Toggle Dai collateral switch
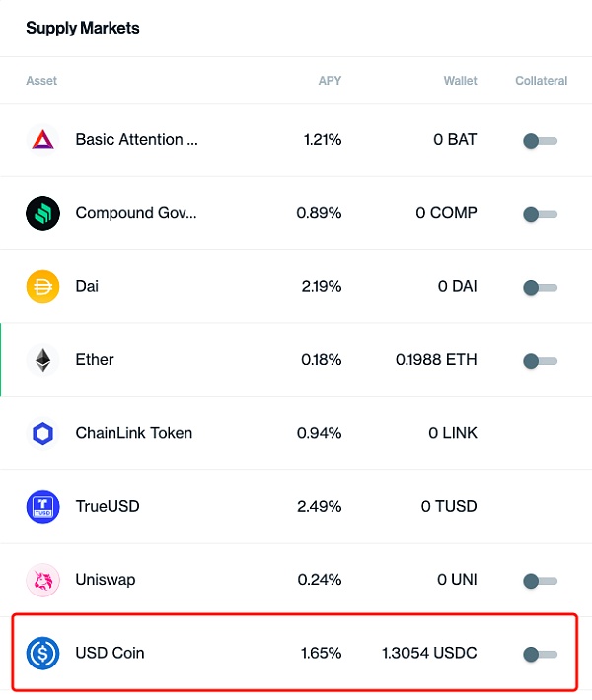Viewport: 592px width, 700px height. coord(540,287)
